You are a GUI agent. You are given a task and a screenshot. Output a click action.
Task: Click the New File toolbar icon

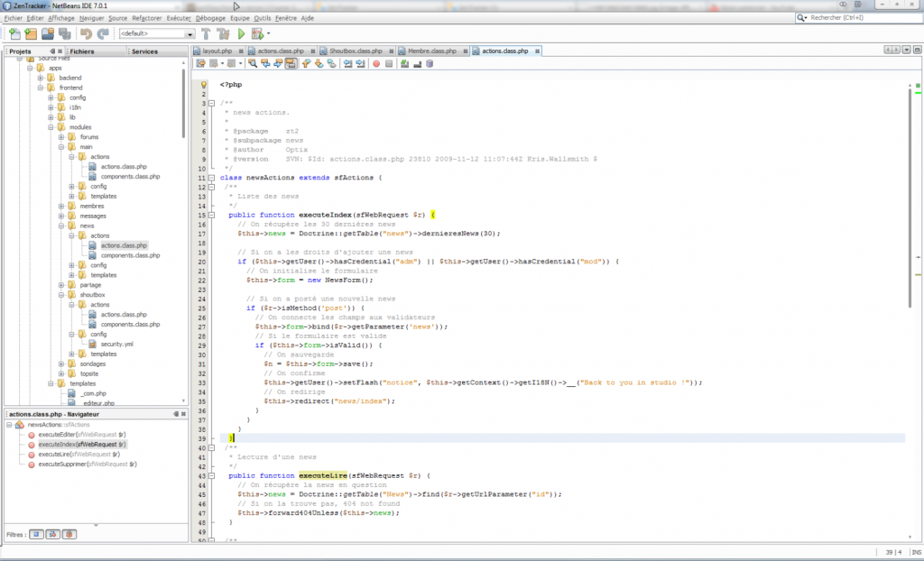(14, 33)
